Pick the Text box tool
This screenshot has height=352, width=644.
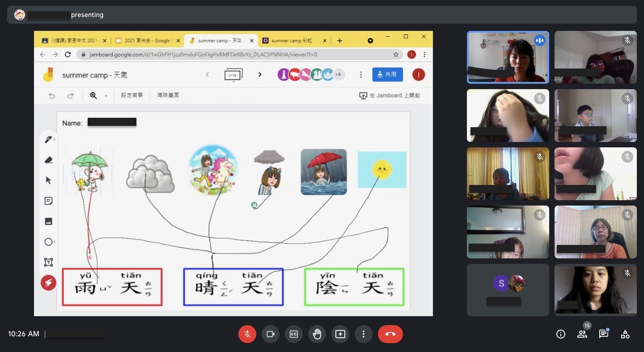(x=49, y=262)
